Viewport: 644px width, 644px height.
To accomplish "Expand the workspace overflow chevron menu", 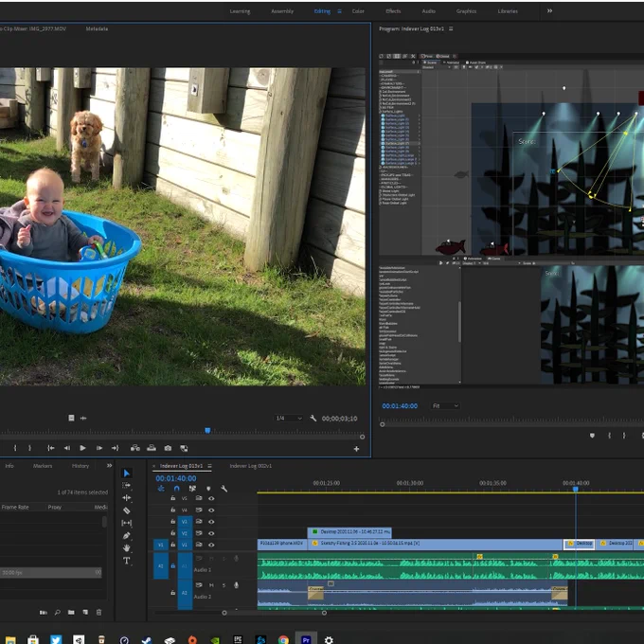I will click(x=549, y=11).
